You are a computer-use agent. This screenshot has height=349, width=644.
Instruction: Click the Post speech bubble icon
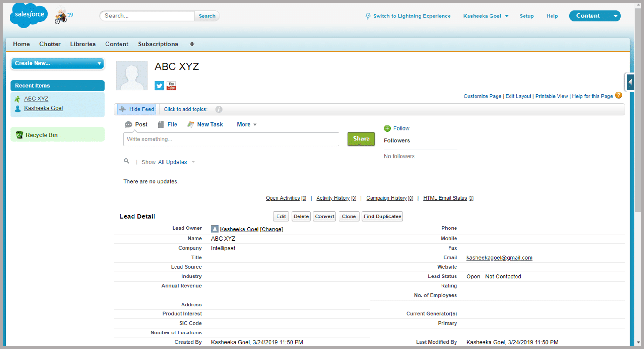coord(128,125)
